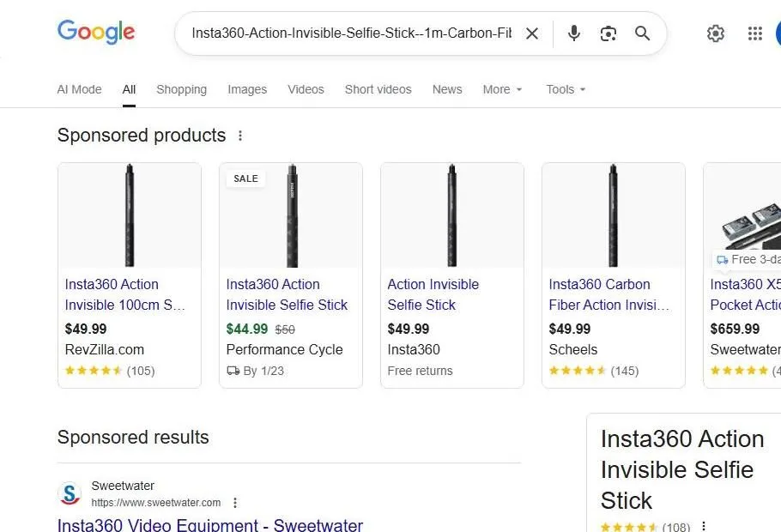
Task: Click the search magnifier icon
Action: (642, 33)
